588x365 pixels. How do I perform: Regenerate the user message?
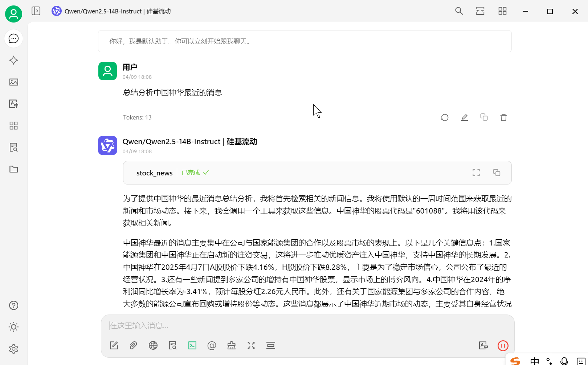tap(445, 117)
